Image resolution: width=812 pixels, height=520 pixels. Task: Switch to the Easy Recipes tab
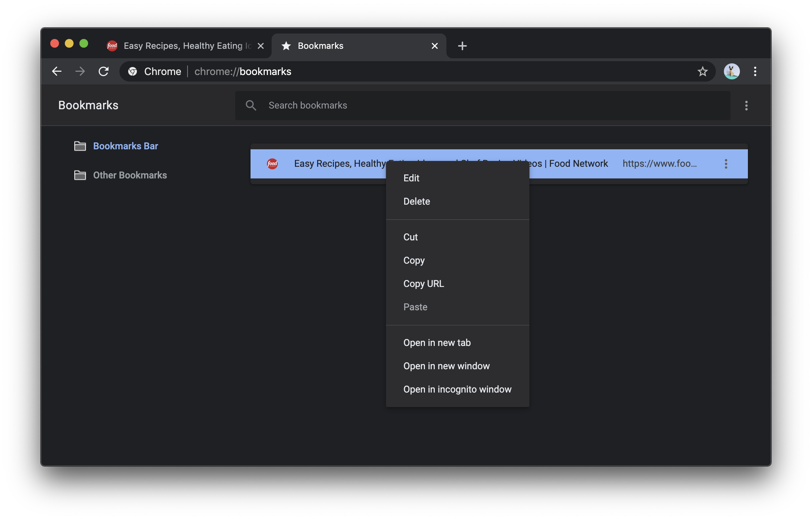click(185, 46)
